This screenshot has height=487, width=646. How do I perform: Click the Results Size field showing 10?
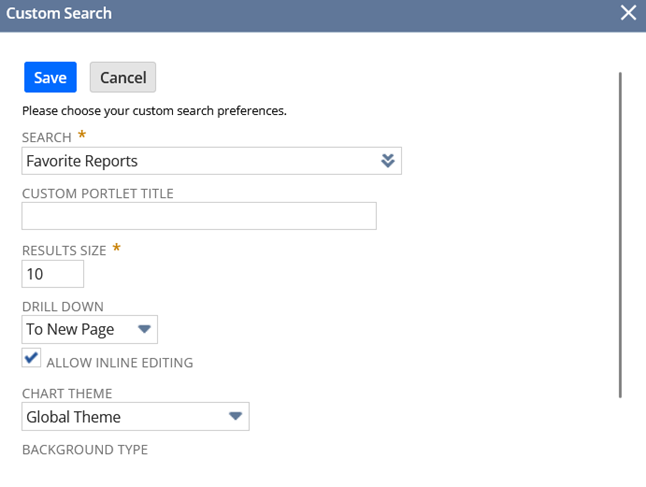pyautogui.click(x=53, y=274)
